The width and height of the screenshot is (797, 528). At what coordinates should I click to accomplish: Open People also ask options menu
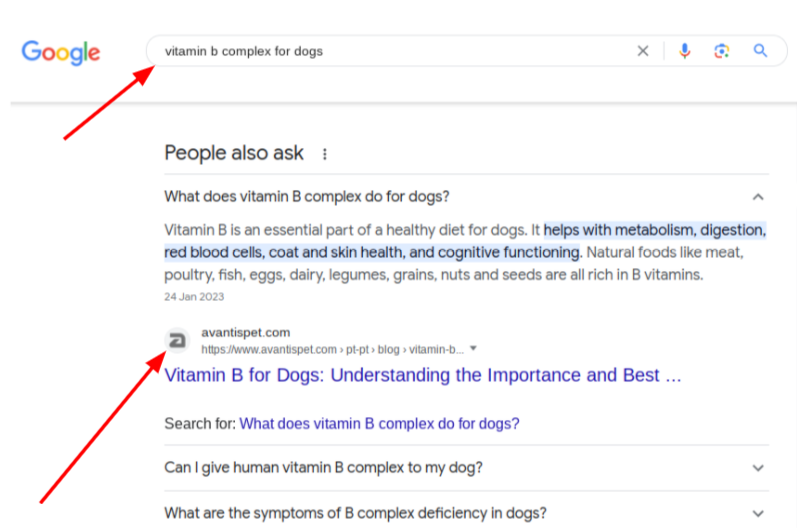pos(325,154)
